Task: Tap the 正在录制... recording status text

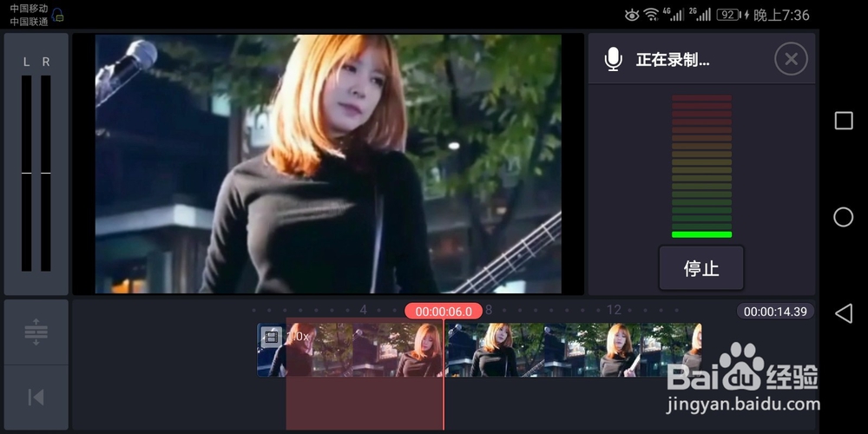Action: point(673,59)
